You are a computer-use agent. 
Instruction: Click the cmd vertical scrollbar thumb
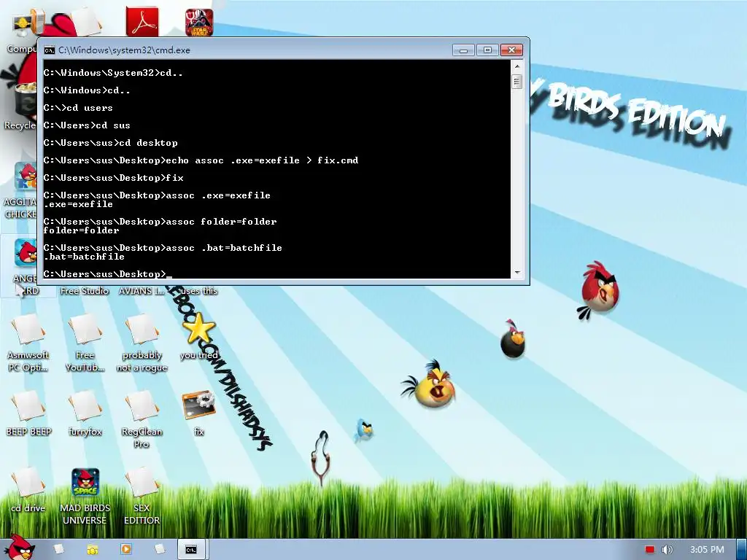tap(517, 82)
